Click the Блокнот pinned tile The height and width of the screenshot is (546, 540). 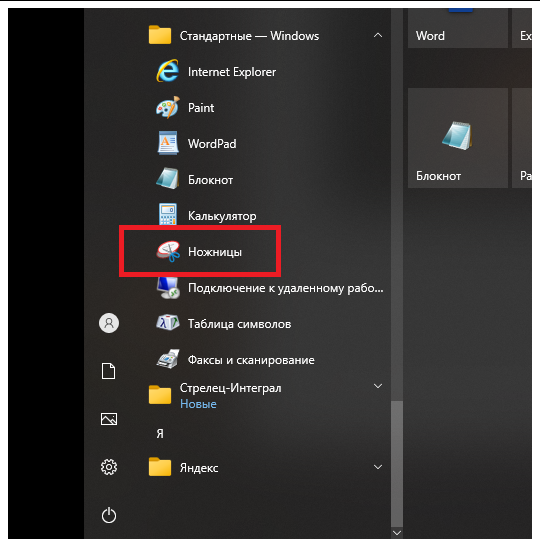[457, 138]
